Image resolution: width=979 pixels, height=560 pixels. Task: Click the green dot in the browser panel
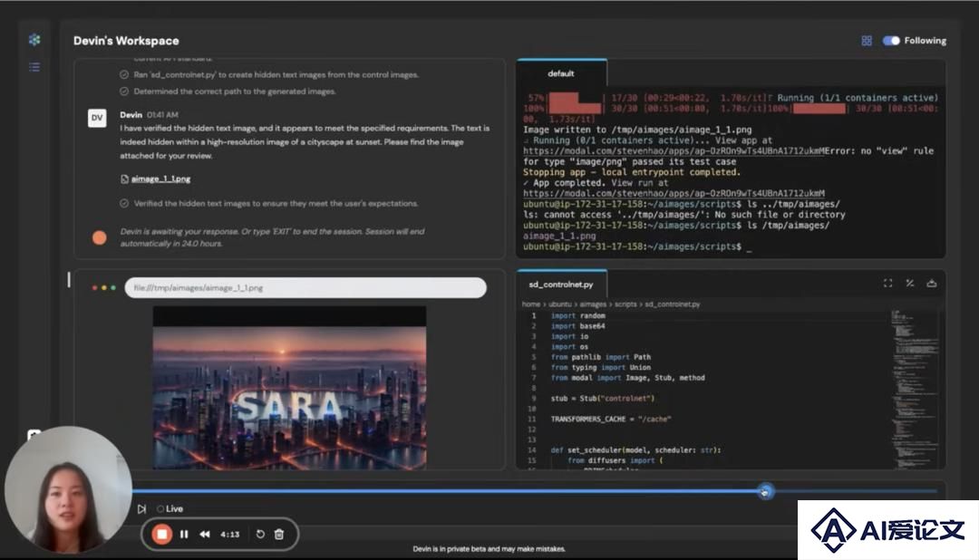pos(113,288)
